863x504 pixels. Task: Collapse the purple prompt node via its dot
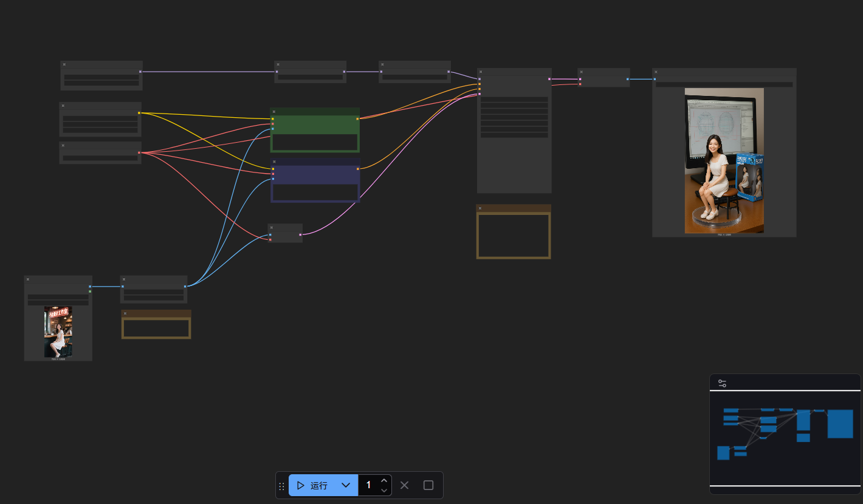click(274, 162)
